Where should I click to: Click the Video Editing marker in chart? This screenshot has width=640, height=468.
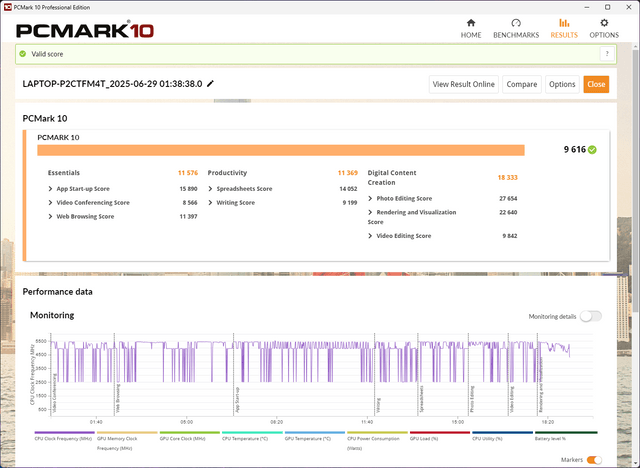pos(512,399)
